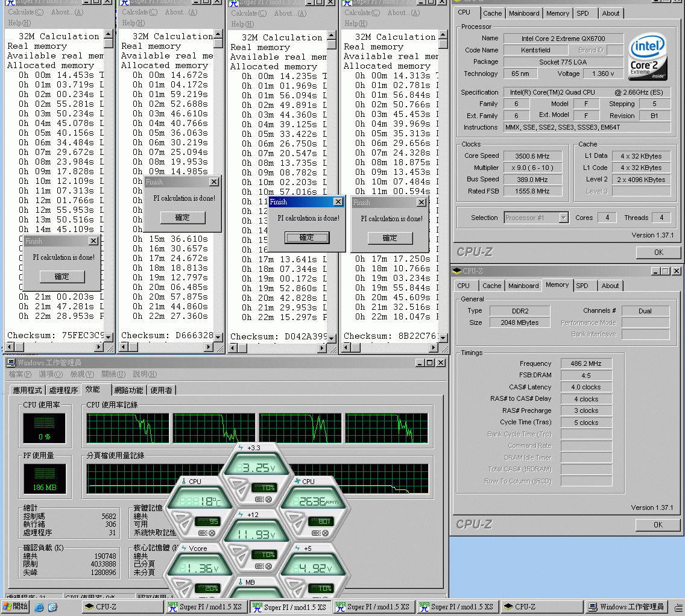Open About menu in fourth Super PI window
The height and width of the screenshot is (616, 685).
[x=403, y=13]
